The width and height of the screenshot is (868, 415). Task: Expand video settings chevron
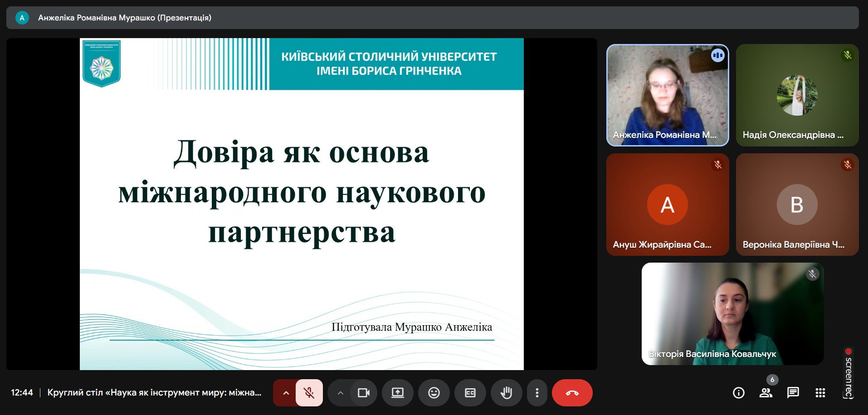340,393
